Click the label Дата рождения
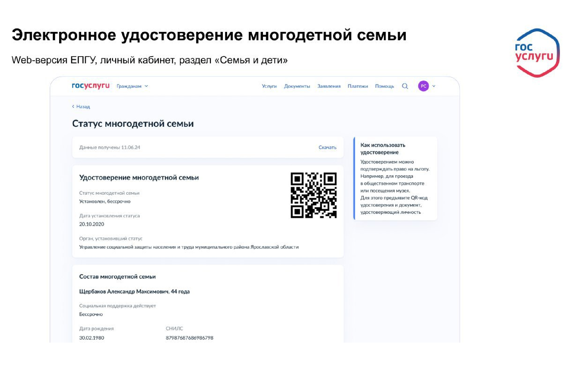567x392 pixels. (x=97, y=329)
